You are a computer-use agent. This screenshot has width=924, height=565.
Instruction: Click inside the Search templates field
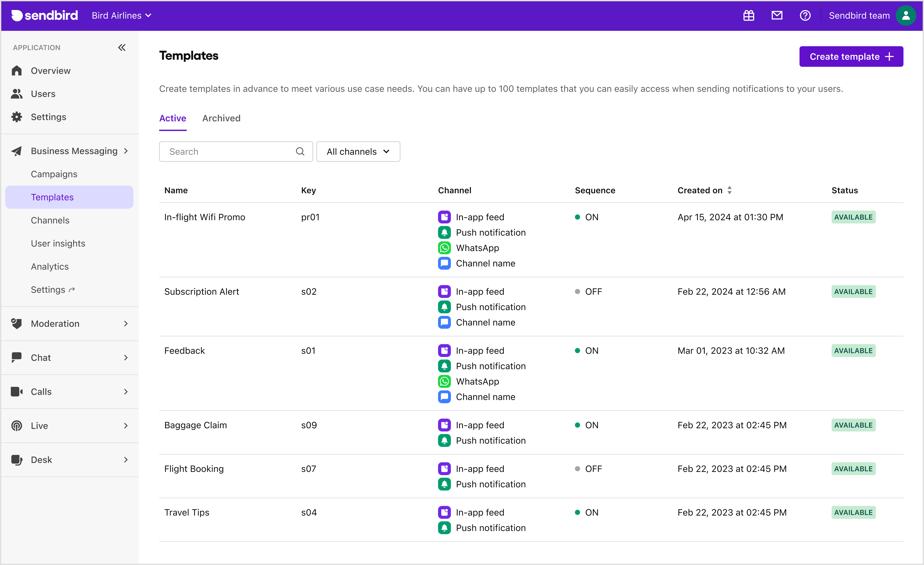225,151
